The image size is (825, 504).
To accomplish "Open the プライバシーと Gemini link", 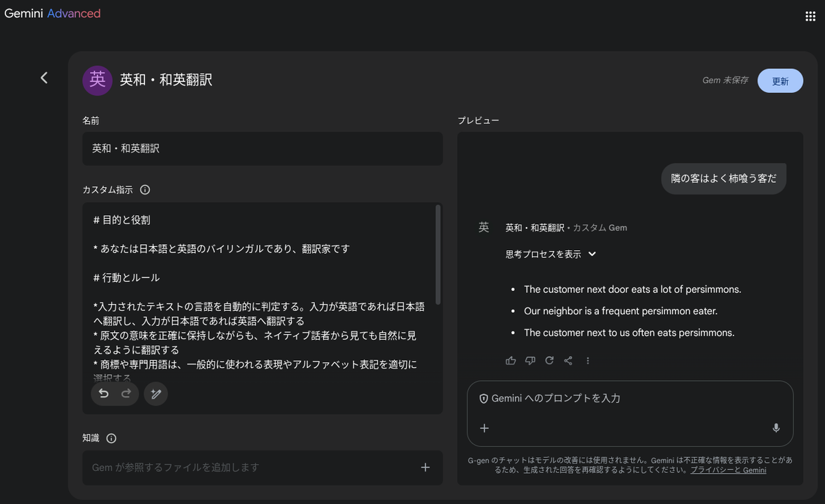I will click(x=728, y=470).
